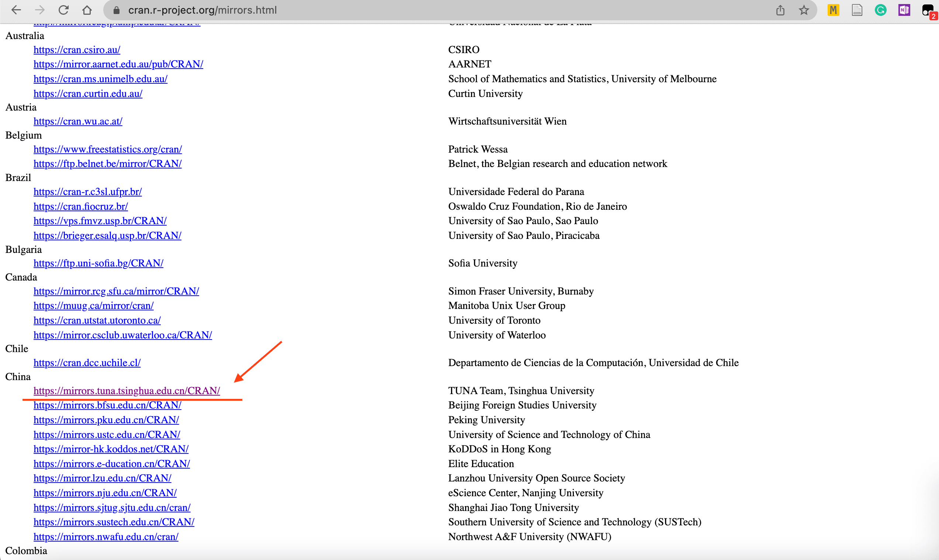Reload the page with the refresh icon
The image size is (939, 560).
[x=63, y=10]
